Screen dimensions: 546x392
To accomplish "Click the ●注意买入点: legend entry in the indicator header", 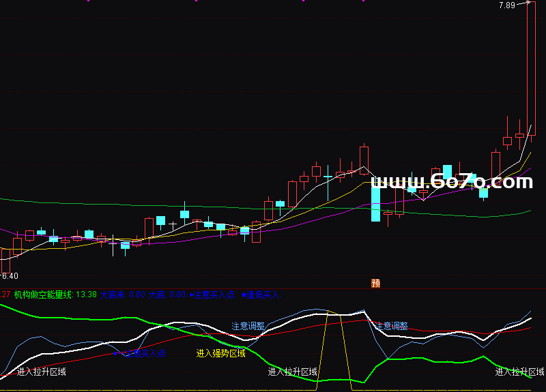I will pyautogui.click(x=213, y=295).
